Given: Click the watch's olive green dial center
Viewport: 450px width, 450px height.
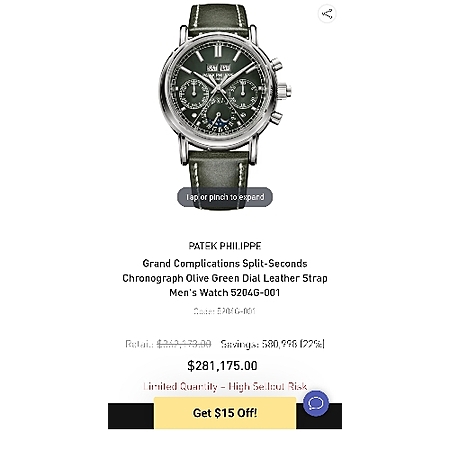Looking at the screenshot, I should 218,90.
